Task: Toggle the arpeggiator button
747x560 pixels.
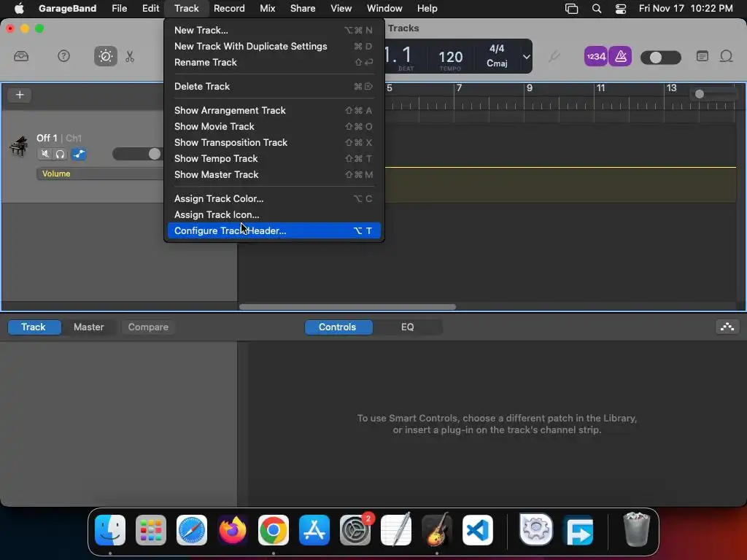Action: 727,327
